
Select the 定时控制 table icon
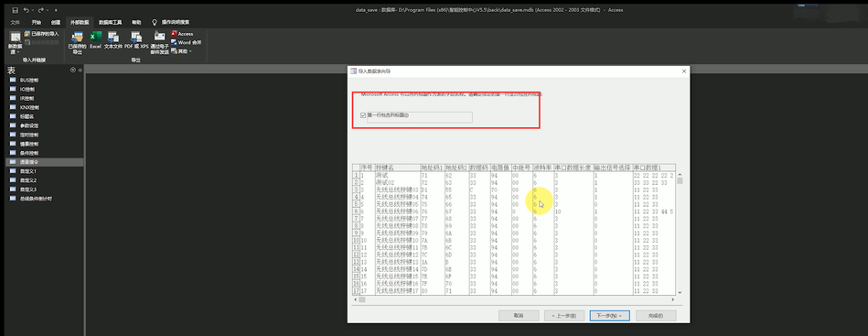click(x=13, y=135)
